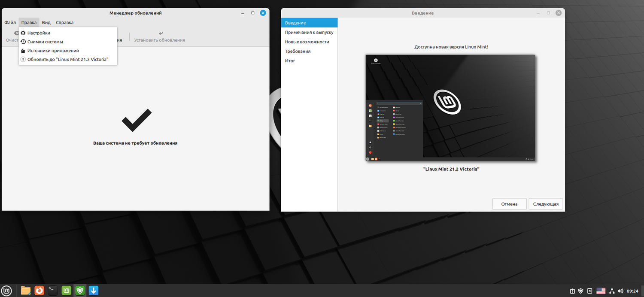Image resolution: width=644 pixels, height=297 pixels.
Task: Open the Вид menu
Action: [46, 22]
